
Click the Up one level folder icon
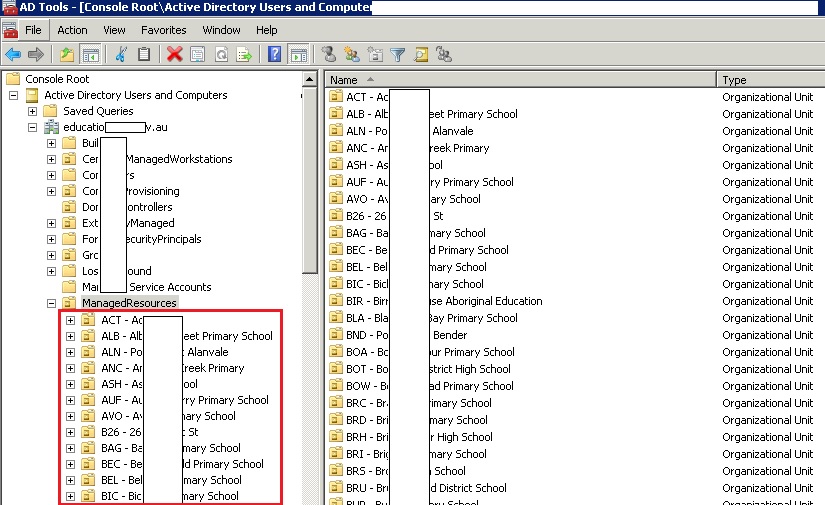(67, 54)
